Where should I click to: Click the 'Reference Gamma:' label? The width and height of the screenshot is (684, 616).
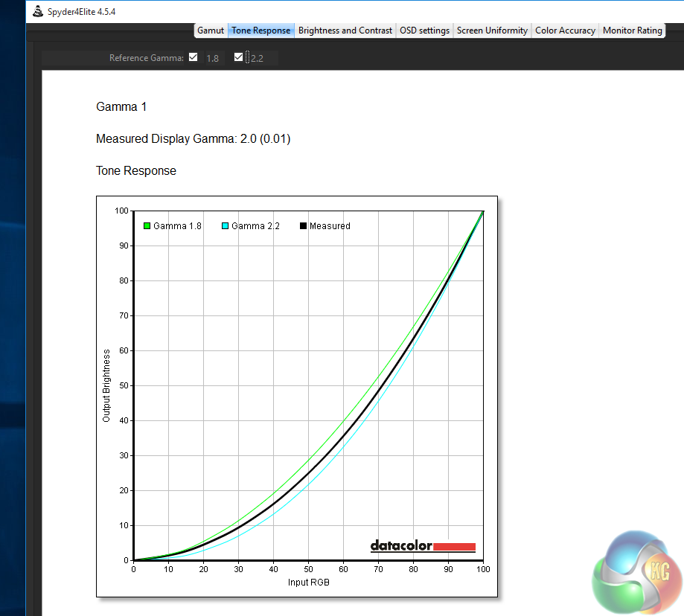(x=147, y=58)
